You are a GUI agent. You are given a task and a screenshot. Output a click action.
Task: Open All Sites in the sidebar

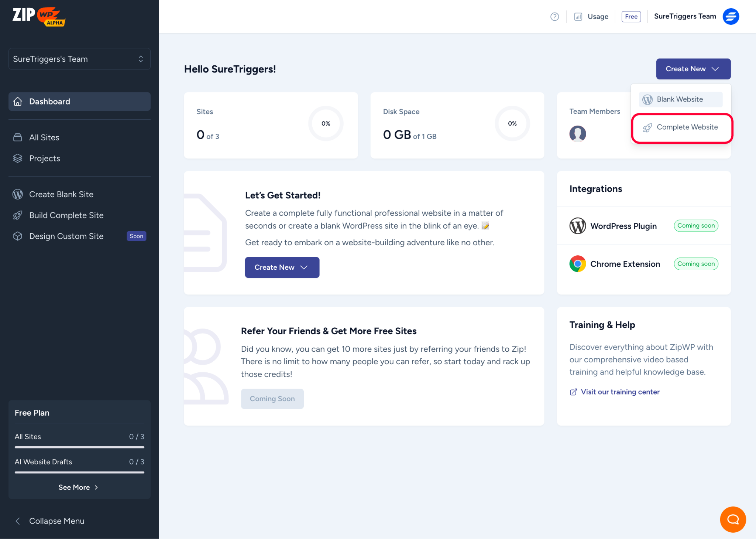pyautogui.click(x=44, y=137)
